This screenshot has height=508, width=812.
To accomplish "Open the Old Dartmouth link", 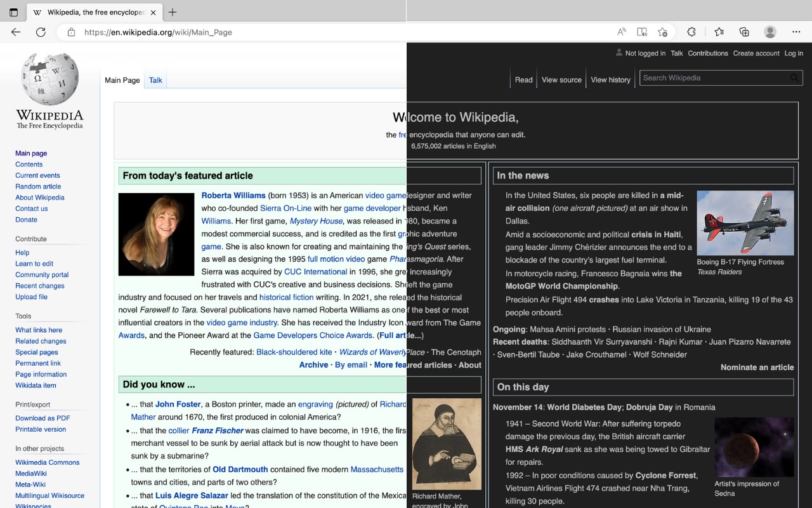I will pyautogui.click(x=240, y=470).
